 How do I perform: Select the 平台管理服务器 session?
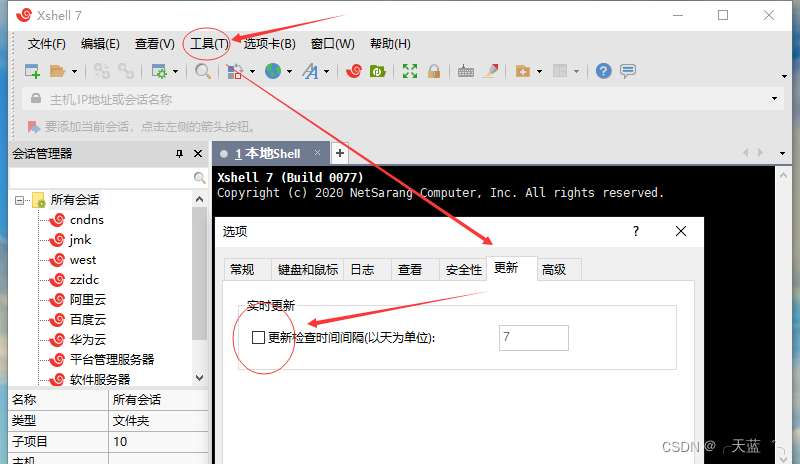pyautogui.click(x=112, y=359)
